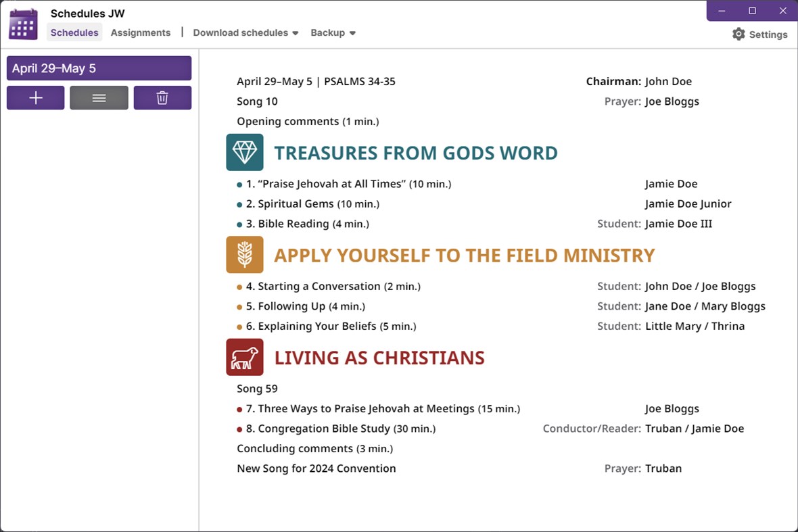
Task: Click APPLY YOURSELF TO THE FIELD MINISTRY heading
Action: pyautogui.click(x=464, y=256)
